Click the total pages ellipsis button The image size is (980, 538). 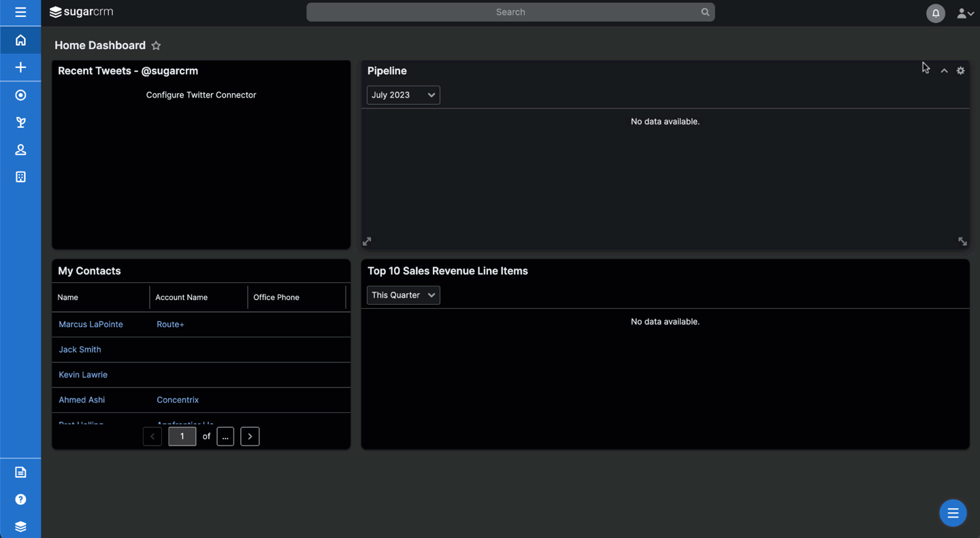tap(225, 437)
